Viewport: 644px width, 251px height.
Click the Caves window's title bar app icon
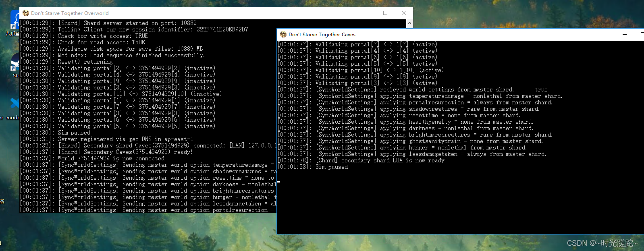283,34
